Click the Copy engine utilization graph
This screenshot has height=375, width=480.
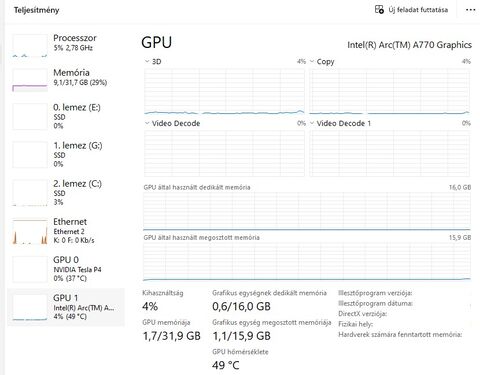point(389,91)
